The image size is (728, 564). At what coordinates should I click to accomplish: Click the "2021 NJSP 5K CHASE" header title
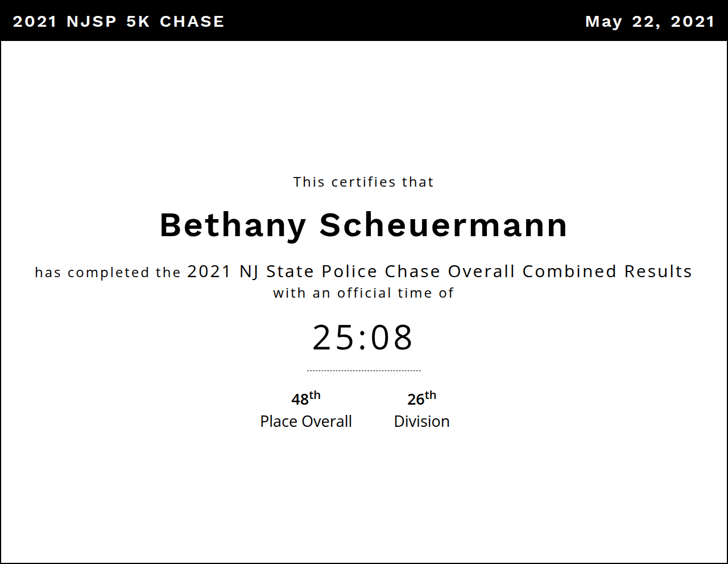tap(118, 22)
